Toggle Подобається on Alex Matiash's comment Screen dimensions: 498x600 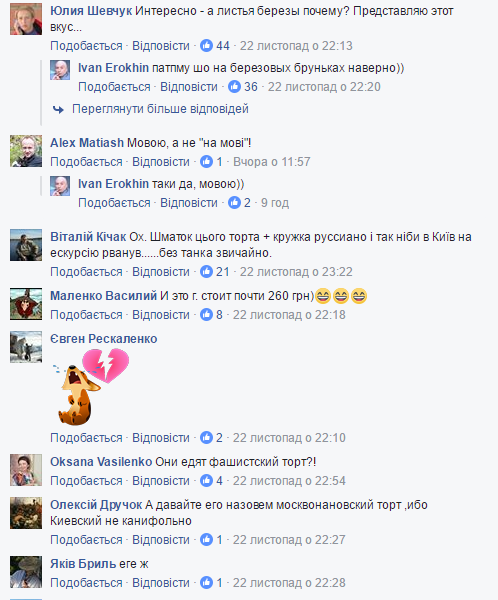pyautogui.click(x=86, y=162)
